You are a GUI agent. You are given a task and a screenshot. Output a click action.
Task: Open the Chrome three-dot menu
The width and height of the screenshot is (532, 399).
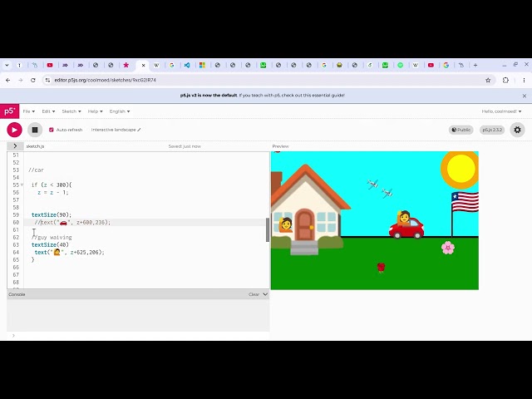tap(524, 80)
